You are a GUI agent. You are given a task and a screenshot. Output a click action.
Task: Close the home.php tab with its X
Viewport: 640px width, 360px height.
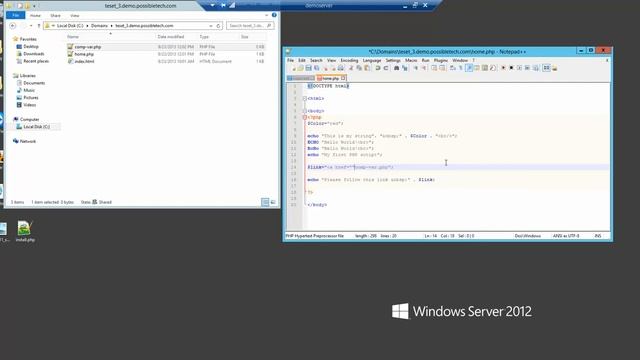point(343,78)
